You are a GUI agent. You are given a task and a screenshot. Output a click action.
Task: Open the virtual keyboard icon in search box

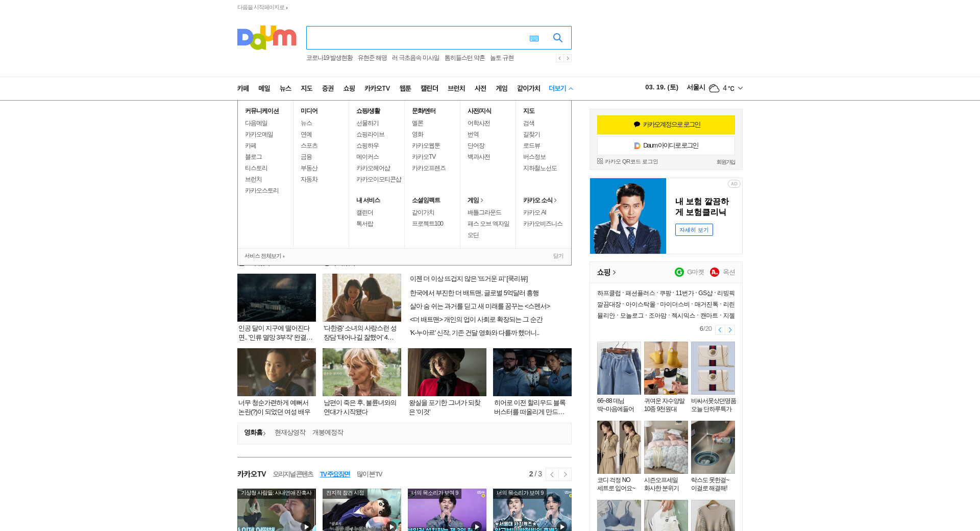pos(534,38)
